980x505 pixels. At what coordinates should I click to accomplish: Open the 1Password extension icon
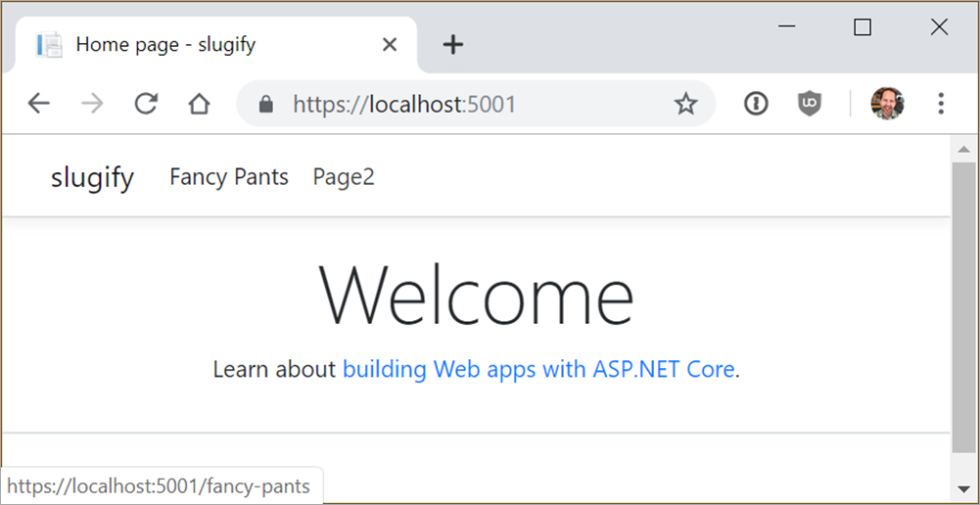[756, 104]
